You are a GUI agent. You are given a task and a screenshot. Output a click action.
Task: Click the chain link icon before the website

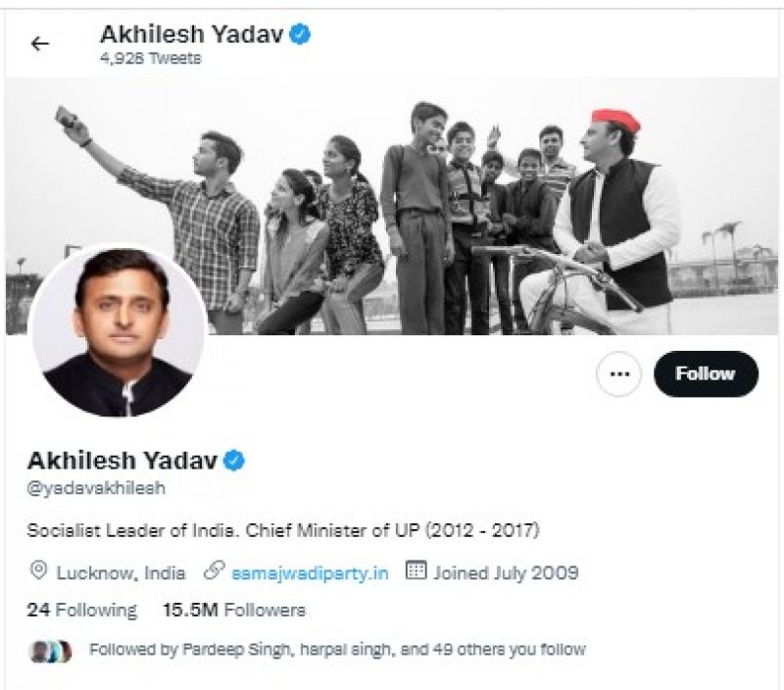[214, 571]
